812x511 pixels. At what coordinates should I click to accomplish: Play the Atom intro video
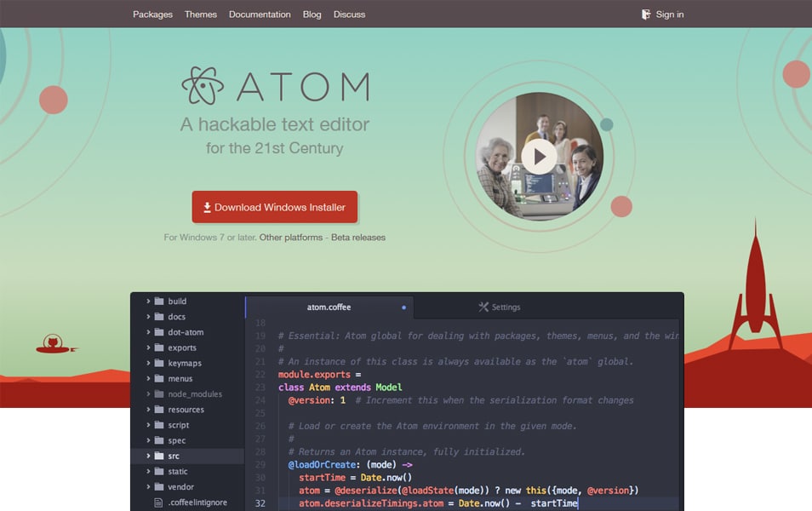coord(539,156)
